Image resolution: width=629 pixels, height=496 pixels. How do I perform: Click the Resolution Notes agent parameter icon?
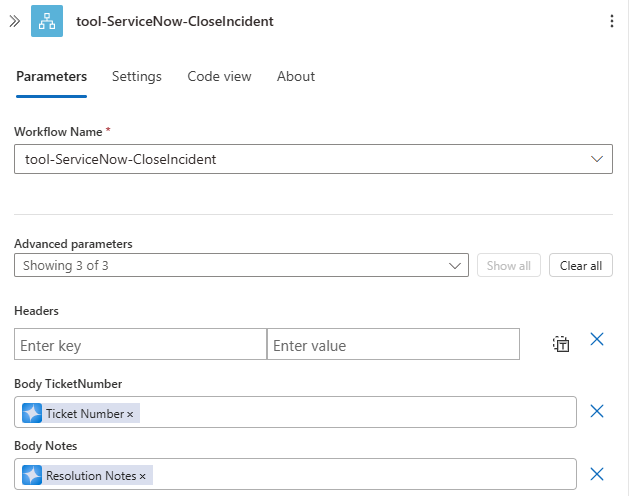(32, 475)
